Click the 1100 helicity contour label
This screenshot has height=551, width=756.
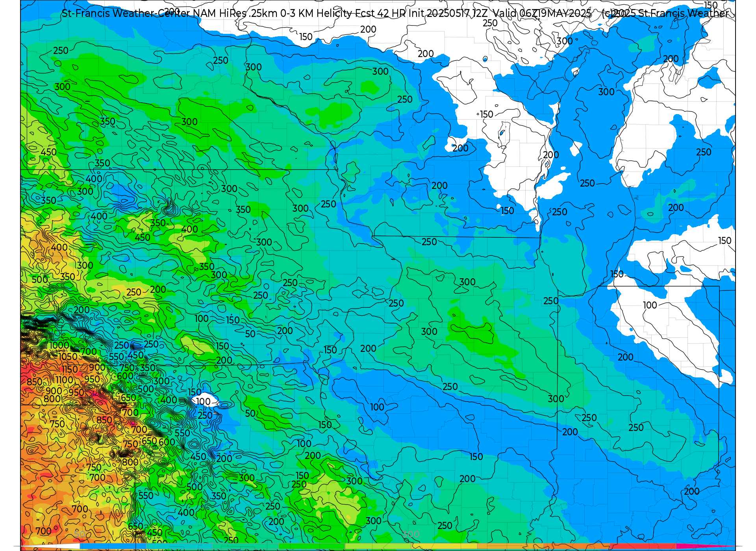point(64,380)
